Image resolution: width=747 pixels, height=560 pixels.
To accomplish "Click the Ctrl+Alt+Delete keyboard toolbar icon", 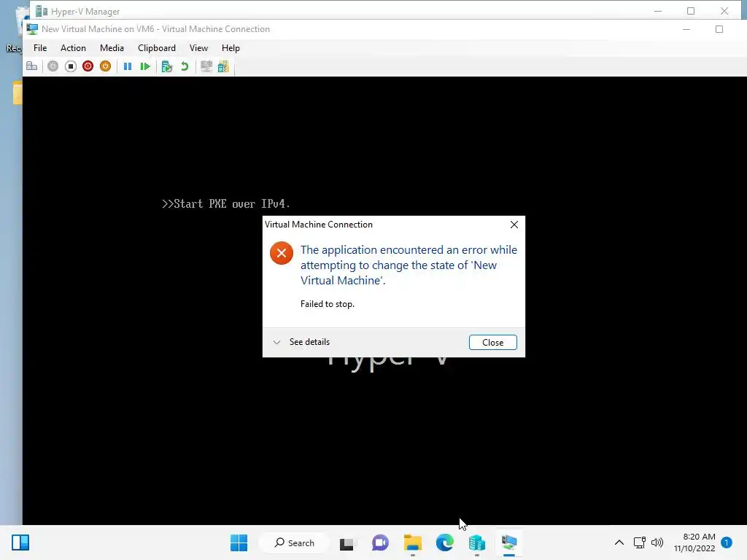I will (x=32, y=66).
